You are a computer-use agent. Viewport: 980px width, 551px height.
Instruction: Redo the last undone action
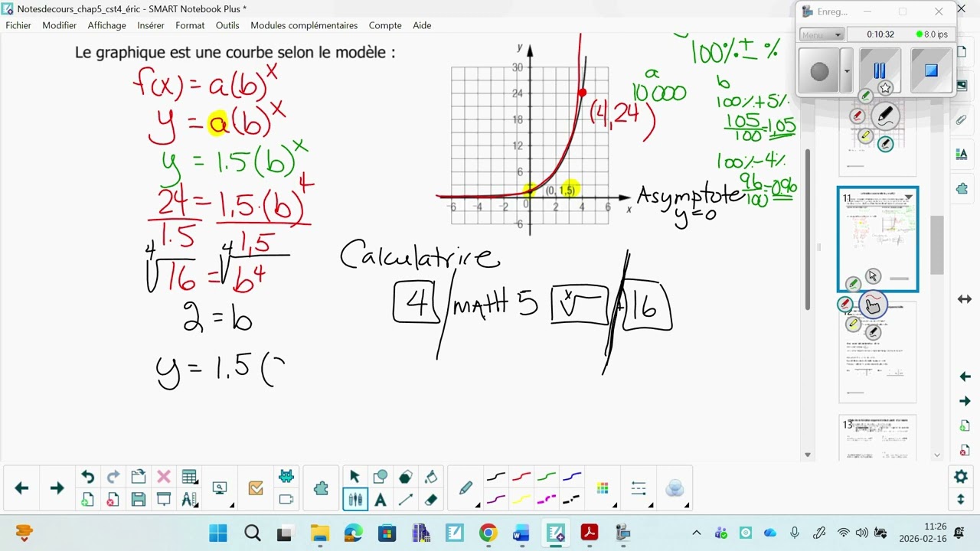(x=113, y=477)
